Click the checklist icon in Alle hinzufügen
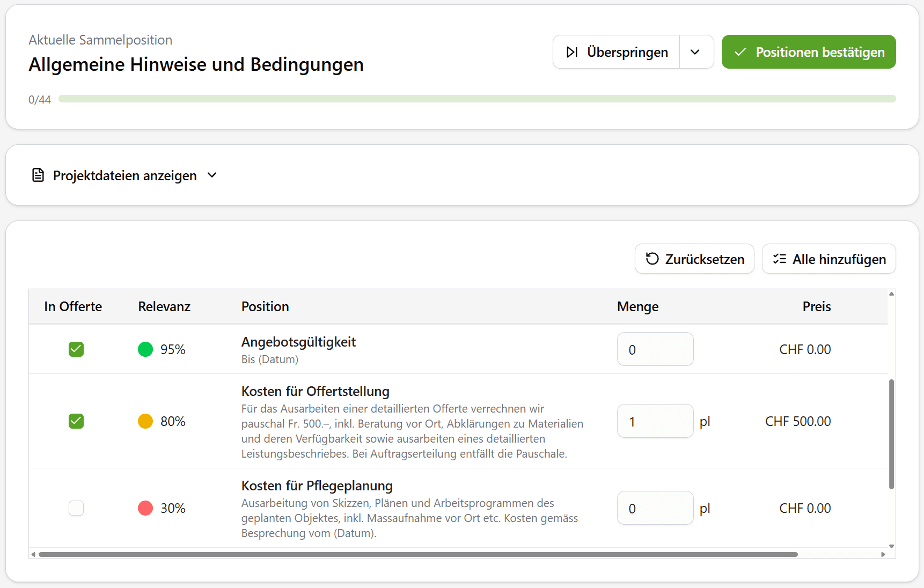The image size is (924, 588). tap(780, 259)
